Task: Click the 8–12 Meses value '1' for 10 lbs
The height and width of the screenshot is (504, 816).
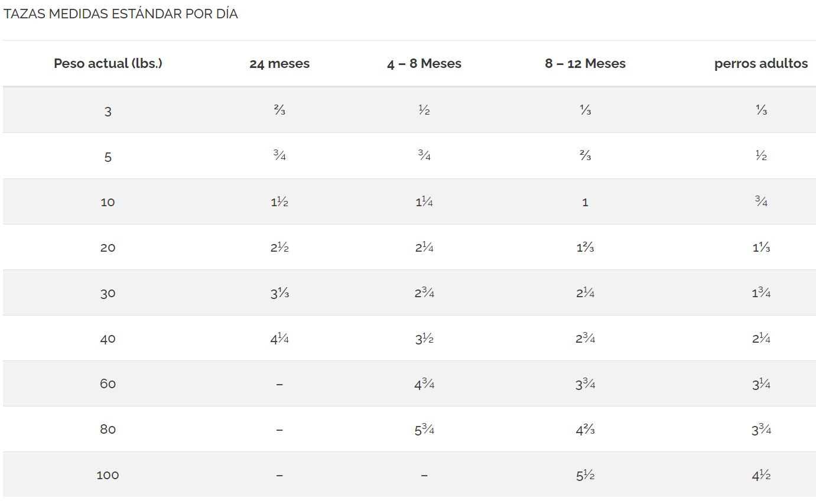Action: (x=585, y=202)
